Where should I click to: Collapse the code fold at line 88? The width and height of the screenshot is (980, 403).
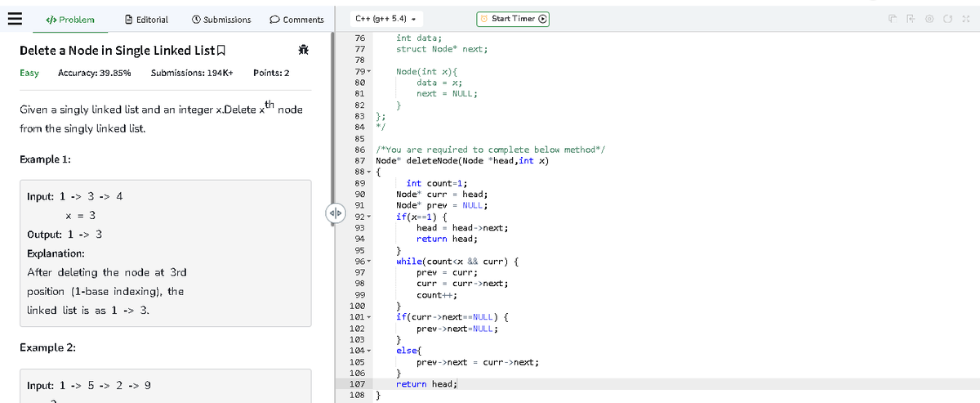pos(371,171)
